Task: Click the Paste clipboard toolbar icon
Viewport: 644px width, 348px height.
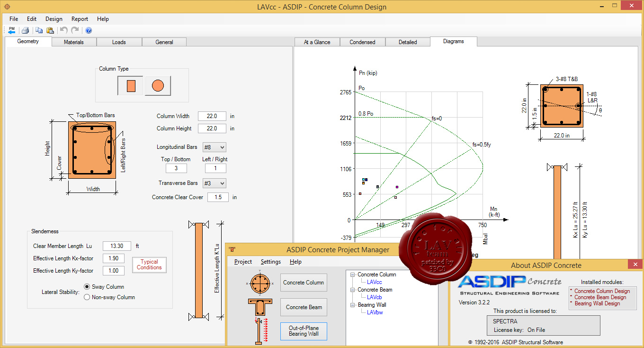Action: [50, 30]
